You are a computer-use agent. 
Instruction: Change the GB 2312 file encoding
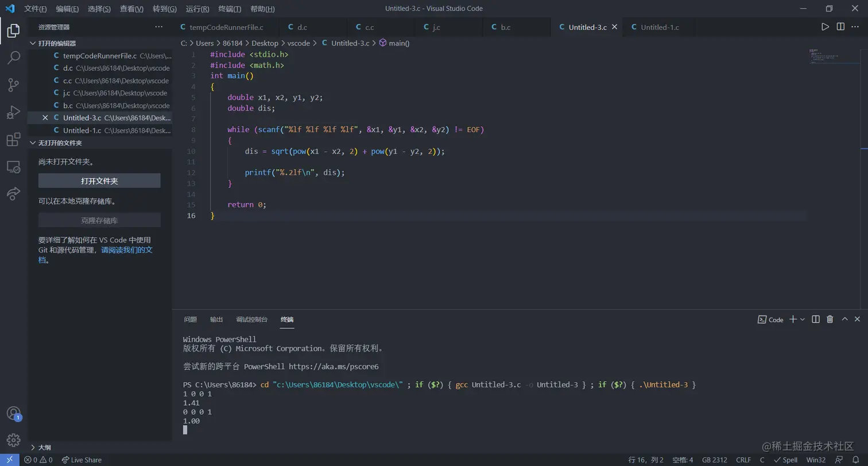point(715,460)
